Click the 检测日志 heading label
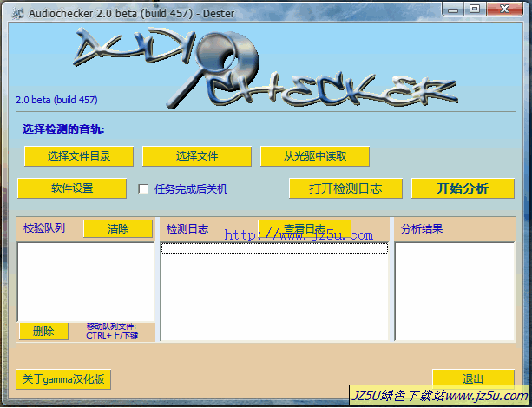The width and height of the screenshot is (532, 408). point(187,229)
